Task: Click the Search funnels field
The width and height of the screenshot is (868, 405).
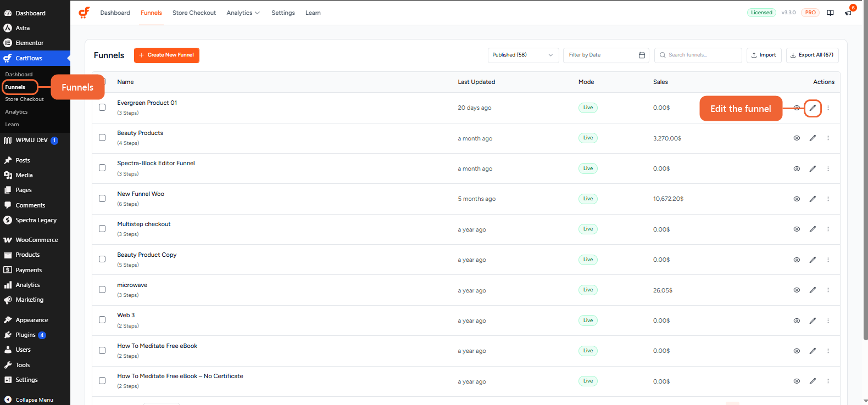Action: point(698,55)
